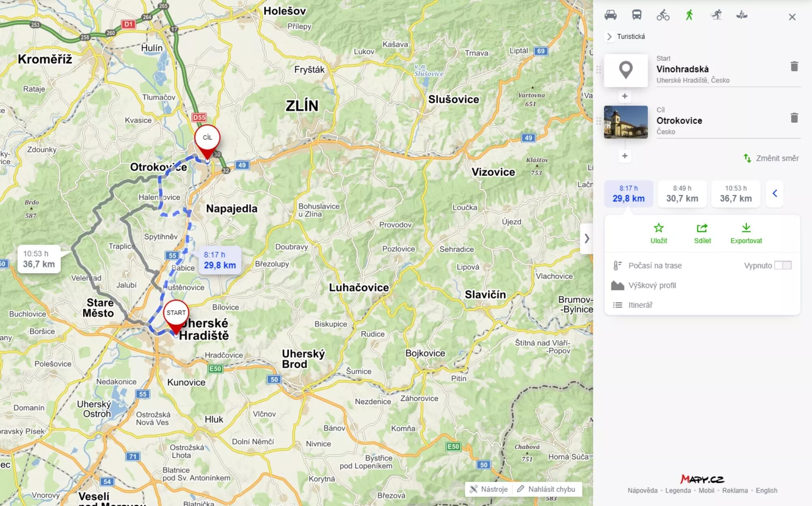Export the route via Exportovat
The width and height of the screenshot is (812, 506).
click(x=746, y=234)
